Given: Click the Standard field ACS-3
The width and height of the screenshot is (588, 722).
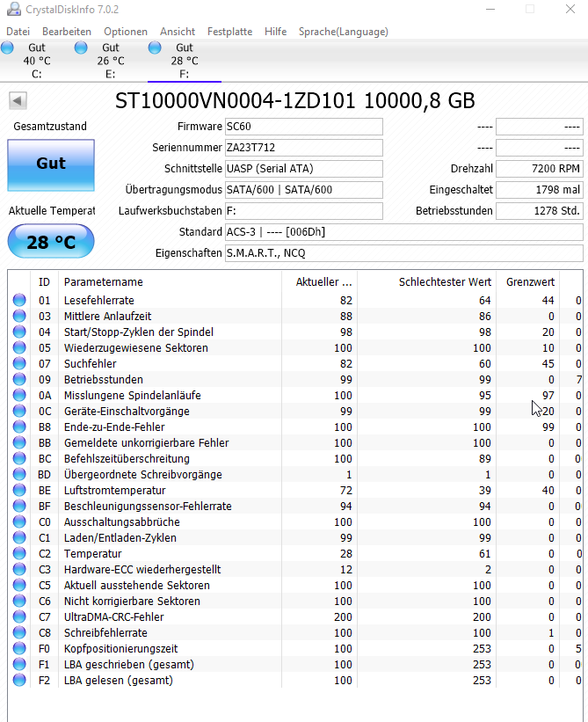Looking at the screenshot, I should tap(404, 232).
